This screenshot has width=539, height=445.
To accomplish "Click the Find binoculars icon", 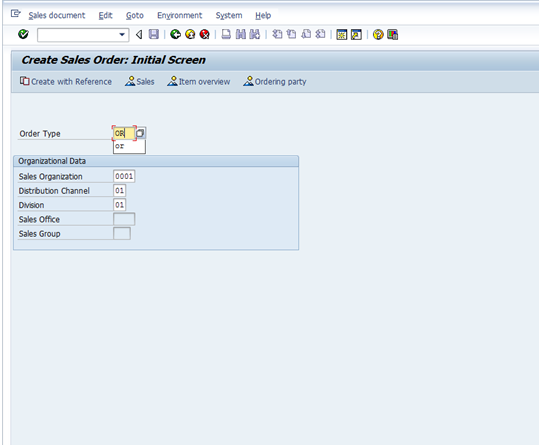I will 241,34.
